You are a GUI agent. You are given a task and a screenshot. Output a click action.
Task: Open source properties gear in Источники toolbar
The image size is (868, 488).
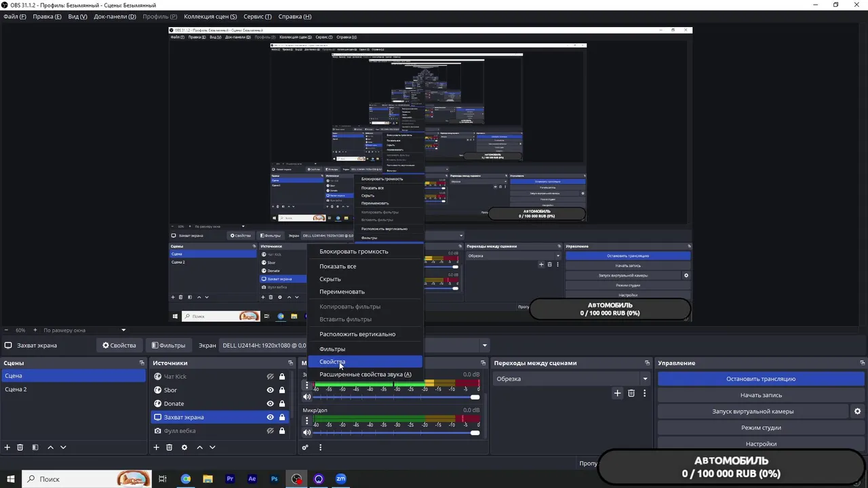coord(184,447)
